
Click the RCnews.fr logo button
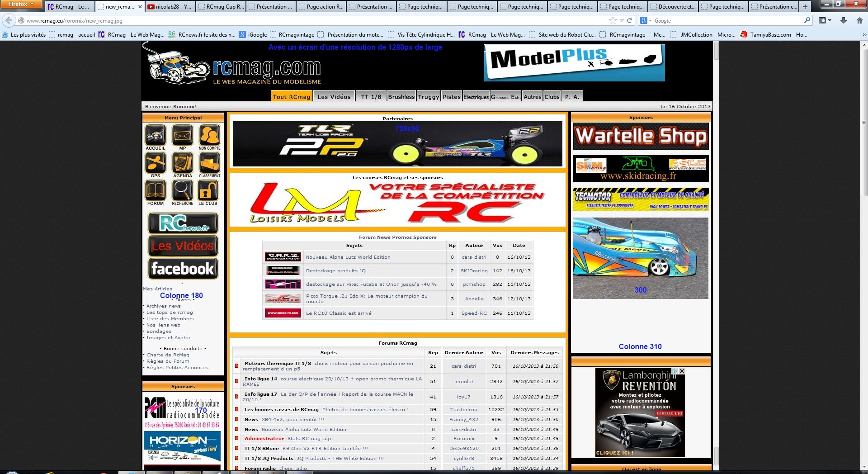(183, 223)
